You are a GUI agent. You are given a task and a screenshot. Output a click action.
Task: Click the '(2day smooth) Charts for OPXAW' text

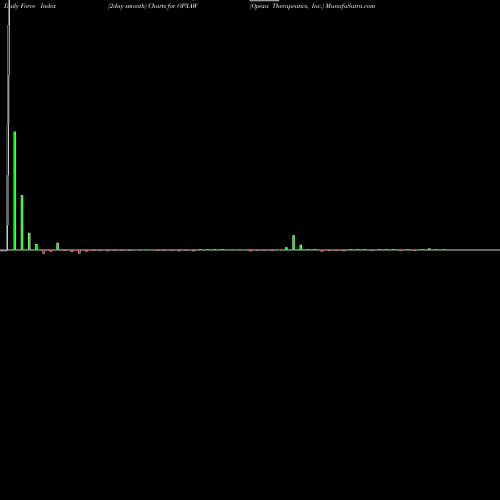[153, 6]
